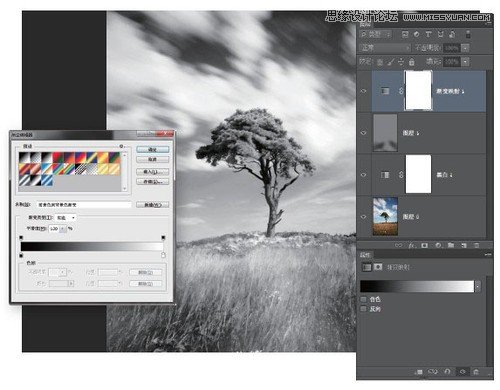This screenshot has height=390, width=500.
Task: Click the gradient bar in Properties panel
Action: (x=417, y=286)
